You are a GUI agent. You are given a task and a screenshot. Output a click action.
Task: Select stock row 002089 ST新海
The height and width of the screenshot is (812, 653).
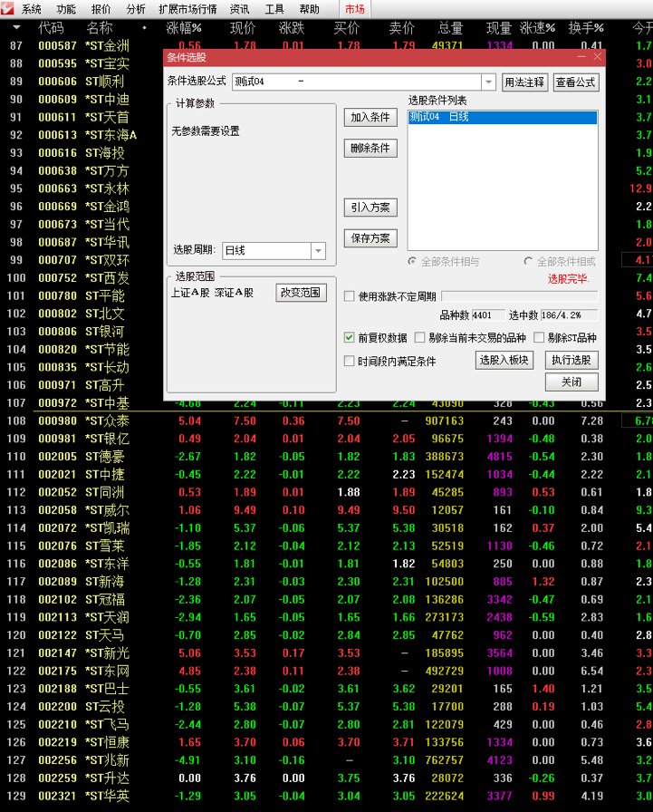click(326, 582)
